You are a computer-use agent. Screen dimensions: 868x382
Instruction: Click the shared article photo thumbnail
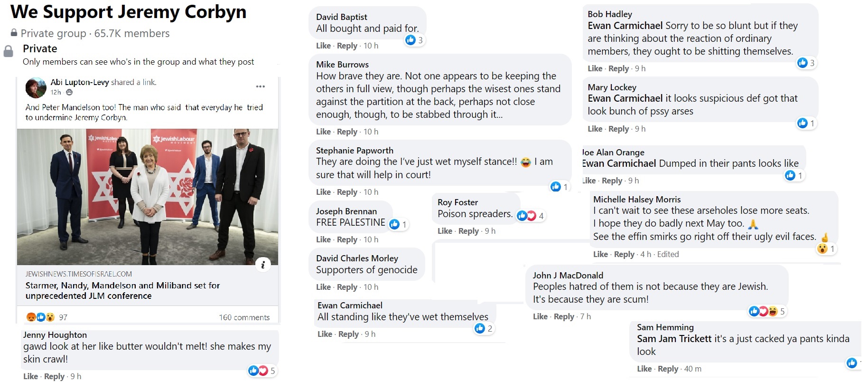coord(148,197)
